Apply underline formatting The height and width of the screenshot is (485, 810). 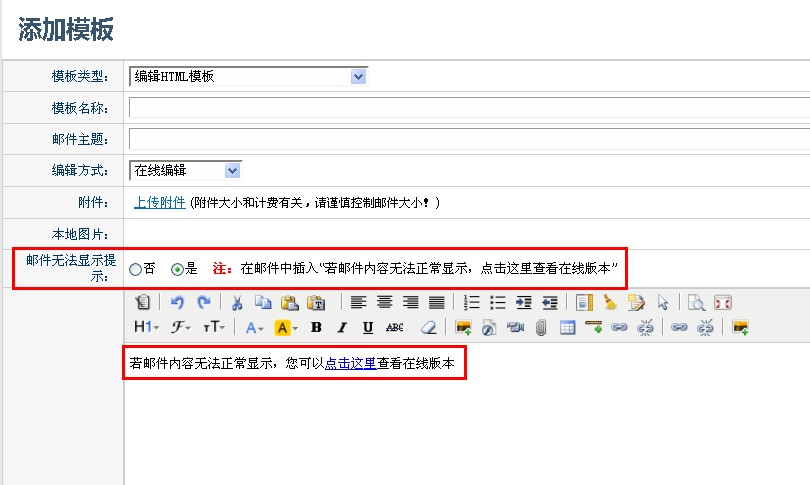368,327
